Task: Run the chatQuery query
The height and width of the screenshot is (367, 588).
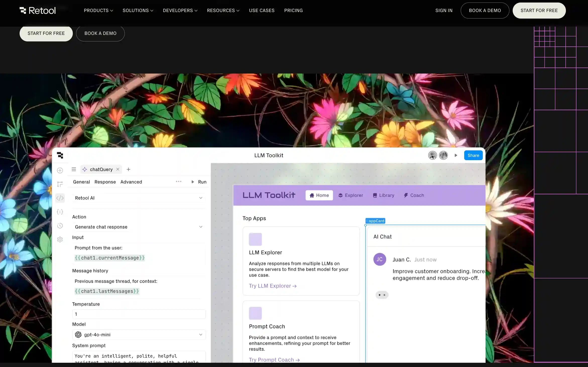Action: tap(199, 182)
